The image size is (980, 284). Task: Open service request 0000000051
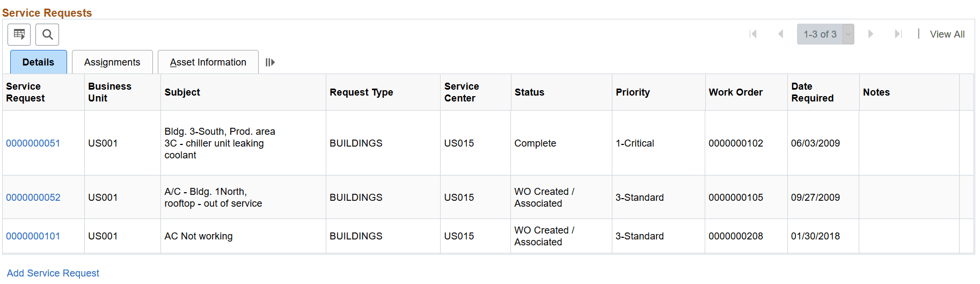(x=33, y=143)
